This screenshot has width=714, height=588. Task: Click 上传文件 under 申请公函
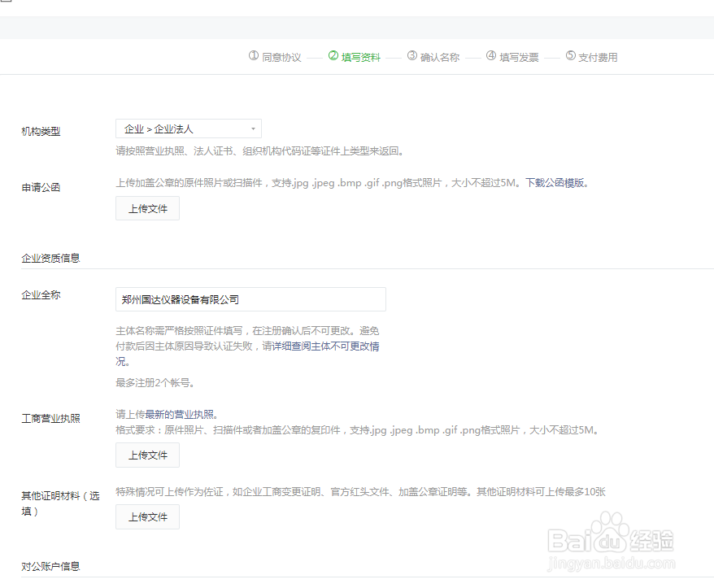pos(147,208)
